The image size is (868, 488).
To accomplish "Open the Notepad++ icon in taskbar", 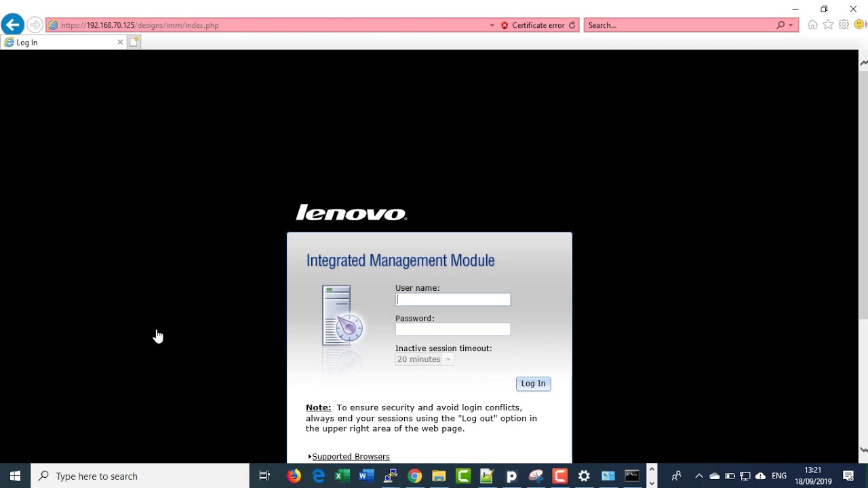I will pyautogui.click(x=487, y=476).
